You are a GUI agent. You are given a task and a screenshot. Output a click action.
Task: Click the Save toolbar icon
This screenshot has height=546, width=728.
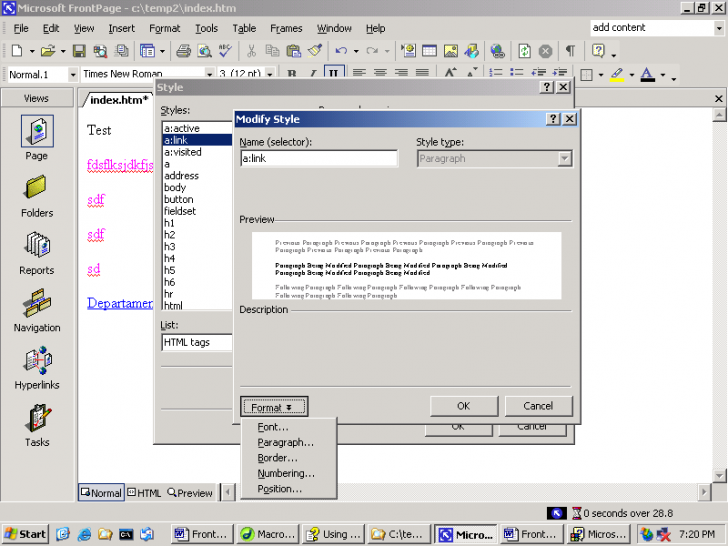[x=78, y=51]
